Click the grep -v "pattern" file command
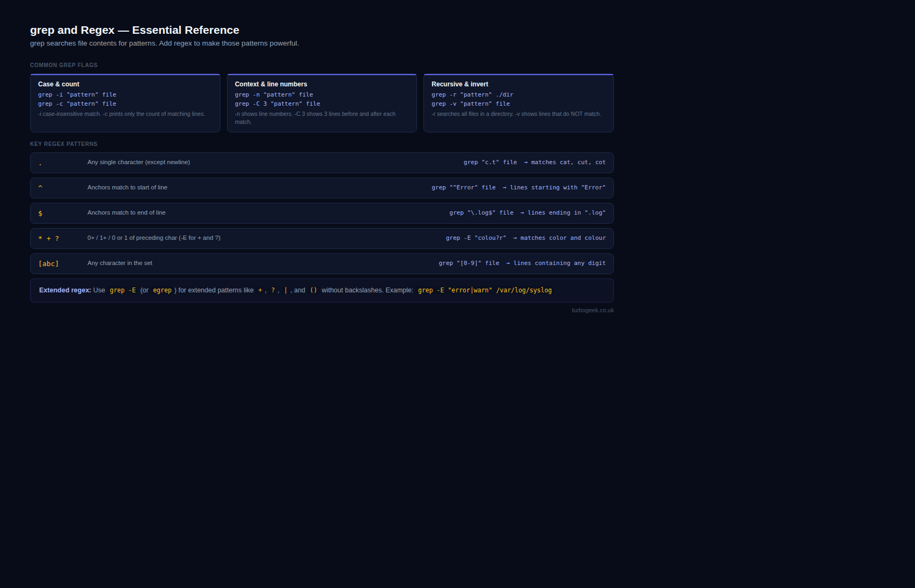The image size is (915, 588). [471, 104]
